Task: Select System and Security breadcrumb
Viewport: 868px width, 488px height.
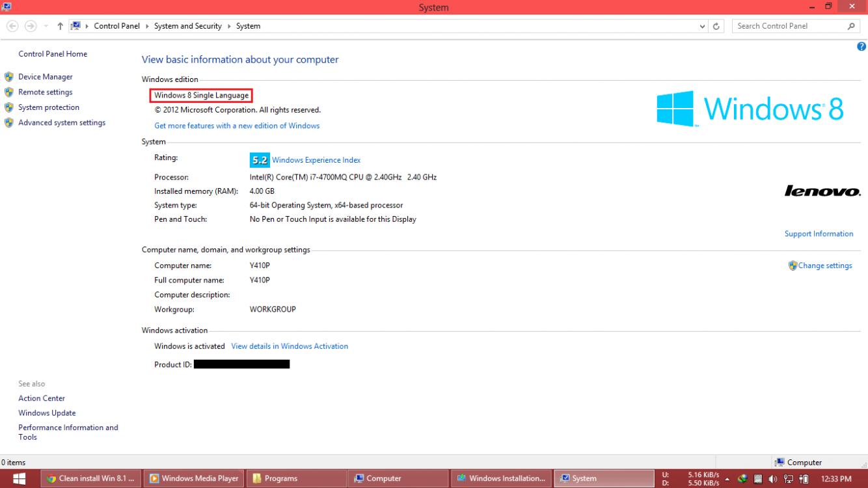Action: [x=188, y=26]
